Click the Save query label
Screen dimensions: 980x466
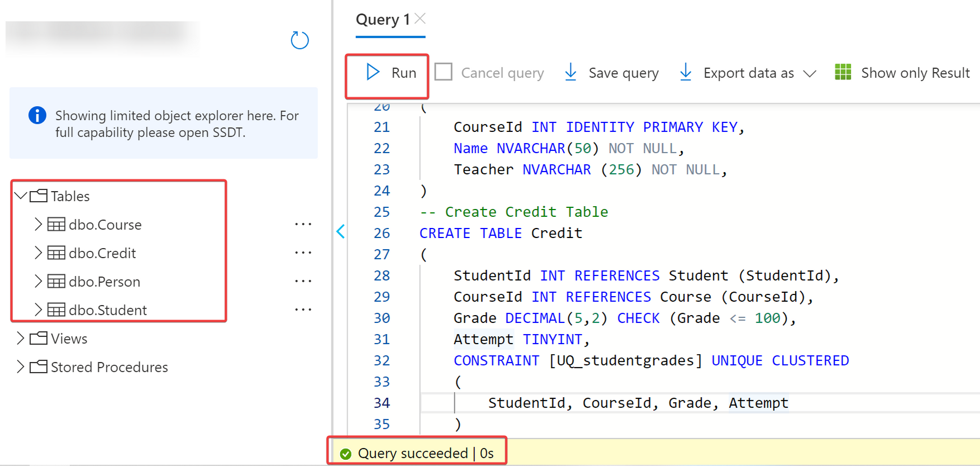pyautogui.click(x=624, y=73)
